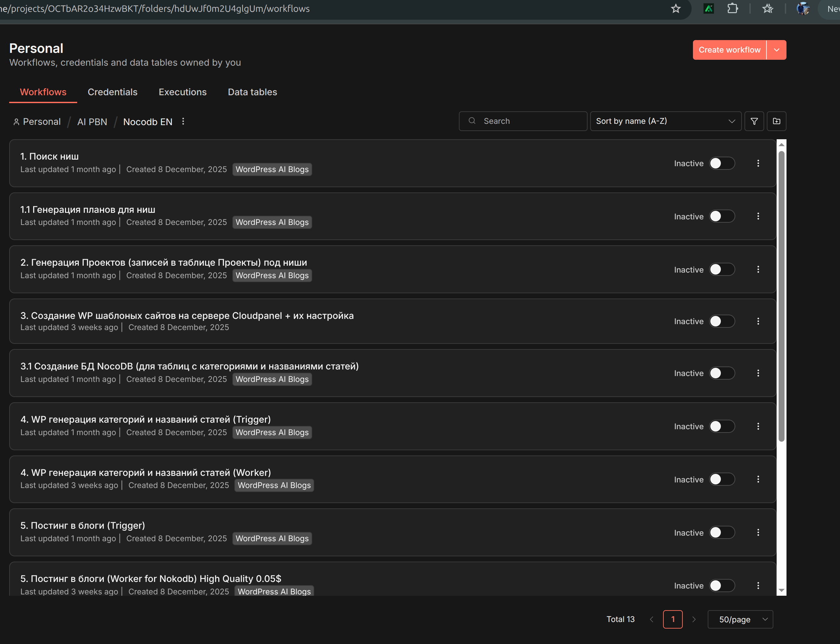This screenshot has height=644, width=840.
Task: Go to AI PBN breadcrumb folder
Action: click(92, 122)
